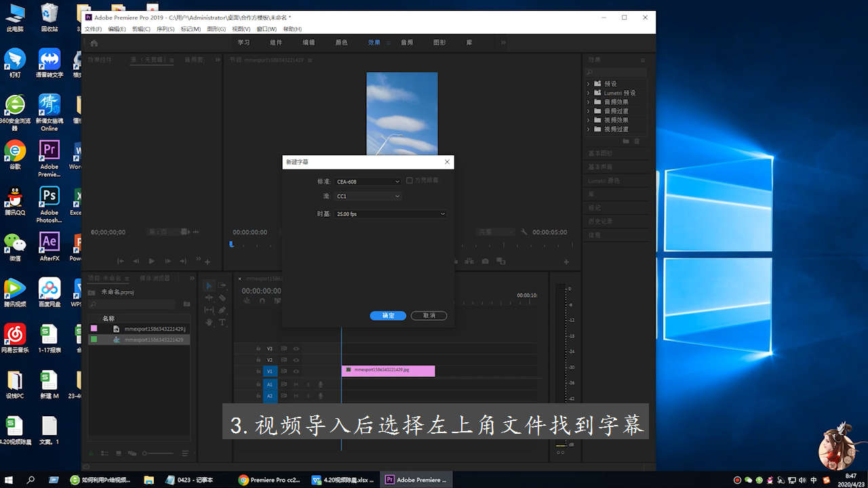This screenshot has width=868, height=488.
Task: Select the Ripple Edit tool
Action: coord(209,298)
